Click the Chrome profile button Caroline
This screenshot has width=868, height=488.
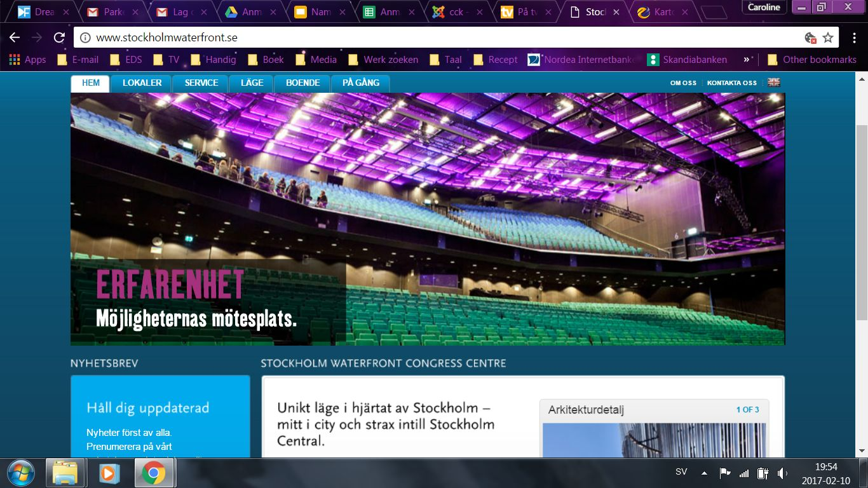(x=763, y=7)
